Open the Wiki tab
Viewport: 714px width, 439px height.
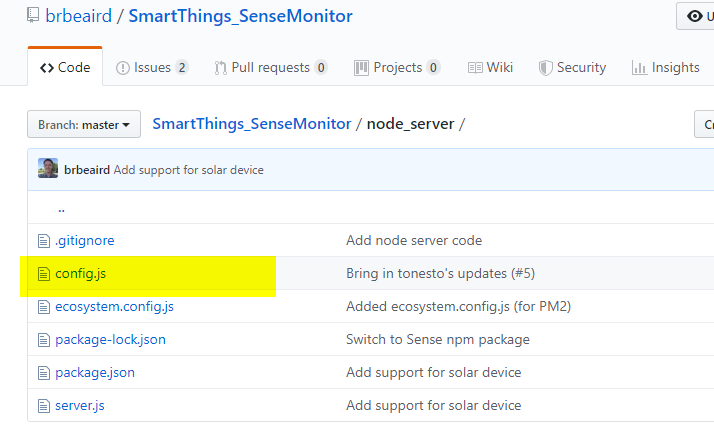[490, 67]
